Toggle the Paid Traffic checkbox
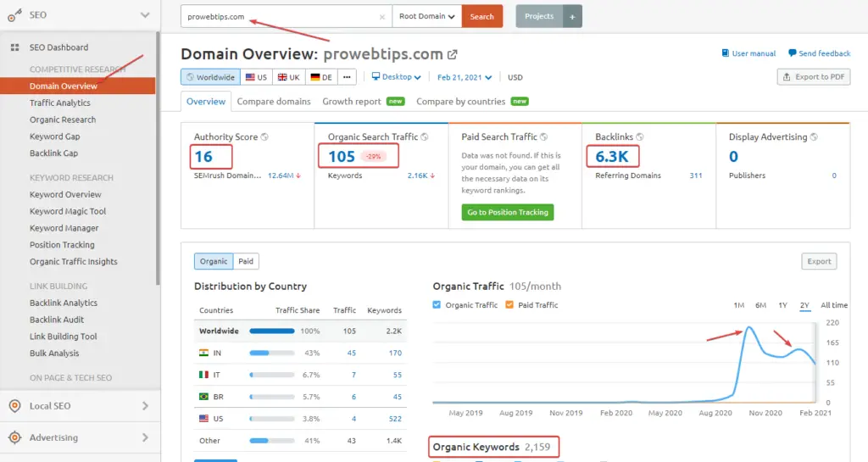The width and height of the screenshot is (868, 462). 509,305
